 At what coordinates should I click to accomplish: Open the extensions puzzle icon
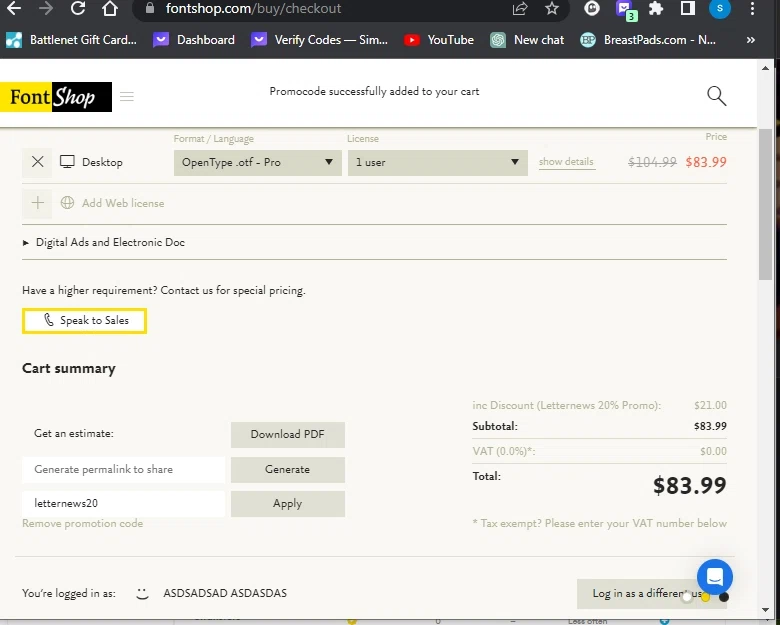pos(656,8)
